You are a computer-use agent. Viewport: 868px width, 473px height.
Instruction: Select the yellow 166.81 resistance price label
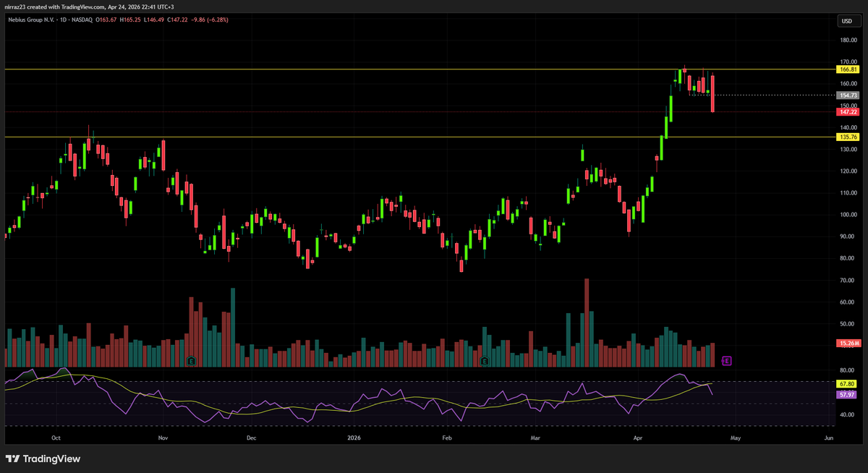pyautogui.click(x=847, y=69)
